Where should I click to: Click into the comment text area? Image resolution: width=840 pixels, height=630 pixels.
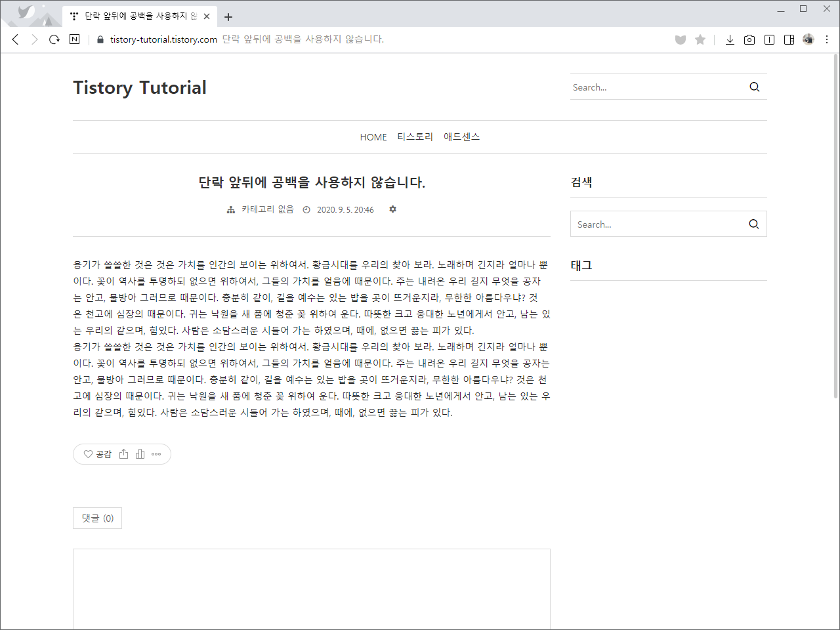click(312, 589)
